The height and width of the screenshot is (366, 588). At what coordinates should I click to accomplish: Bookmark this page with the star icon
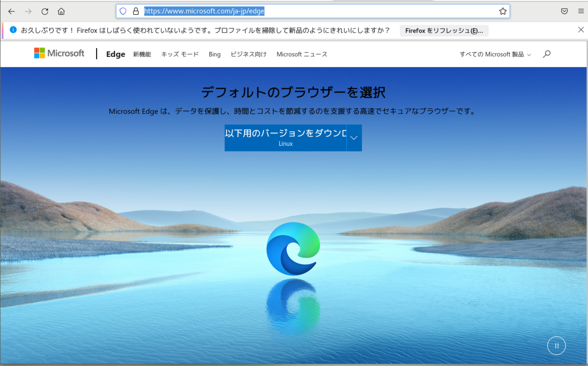click(503, 11)
